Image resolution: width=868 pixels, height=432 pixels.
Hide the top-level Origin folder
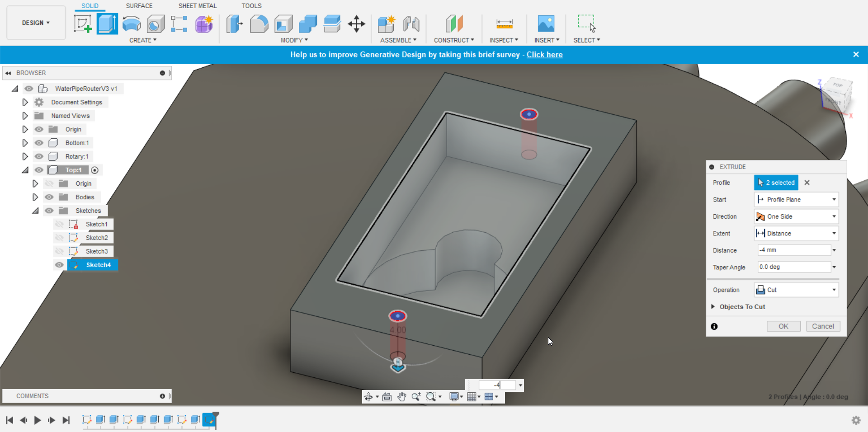tap(39, 129)
